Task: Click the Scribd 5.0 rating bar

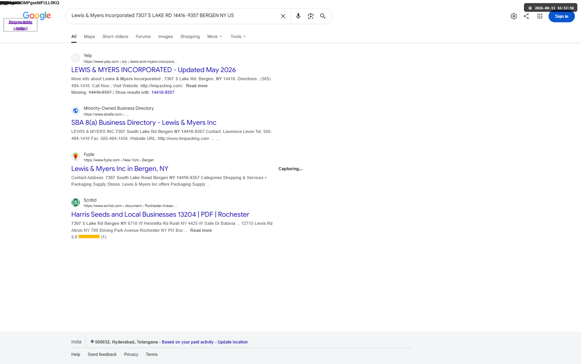Action: point(89,236)
